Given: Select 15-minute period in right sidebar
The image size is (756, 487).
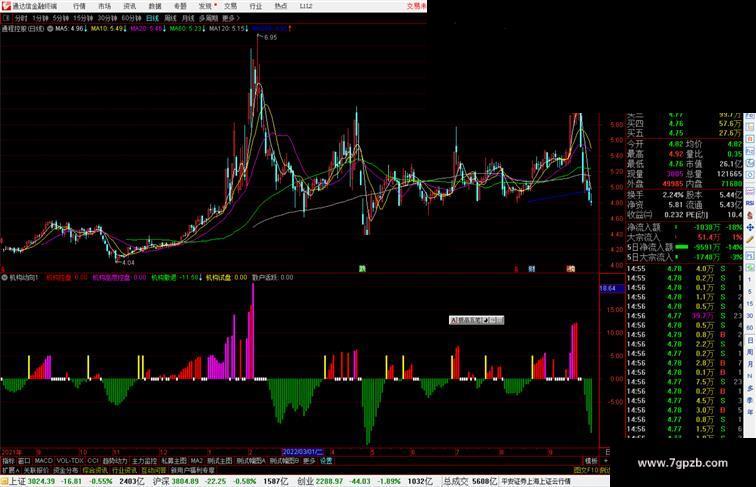Looking at the screenshot, I should (750, 304).
